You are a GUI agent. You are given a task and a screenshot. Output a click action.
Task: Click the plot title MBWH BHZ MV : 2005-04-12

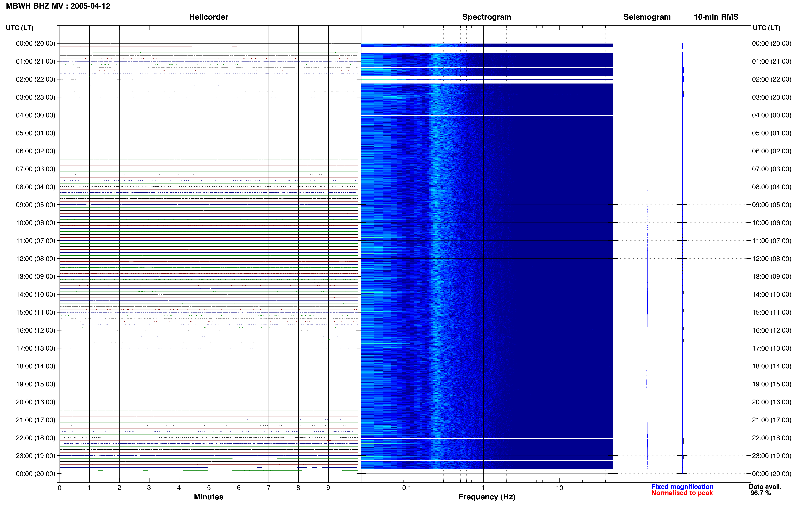(58, 6)
